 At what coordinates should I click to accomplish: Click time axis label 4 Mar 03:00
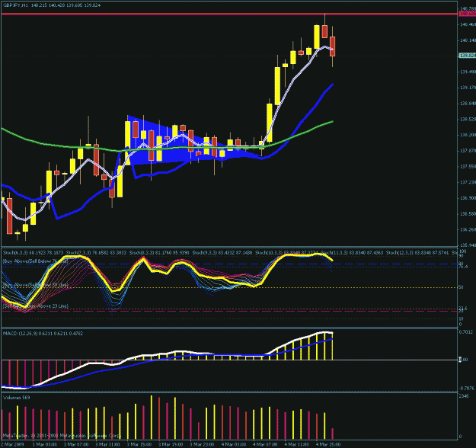(x=234, y=444)
